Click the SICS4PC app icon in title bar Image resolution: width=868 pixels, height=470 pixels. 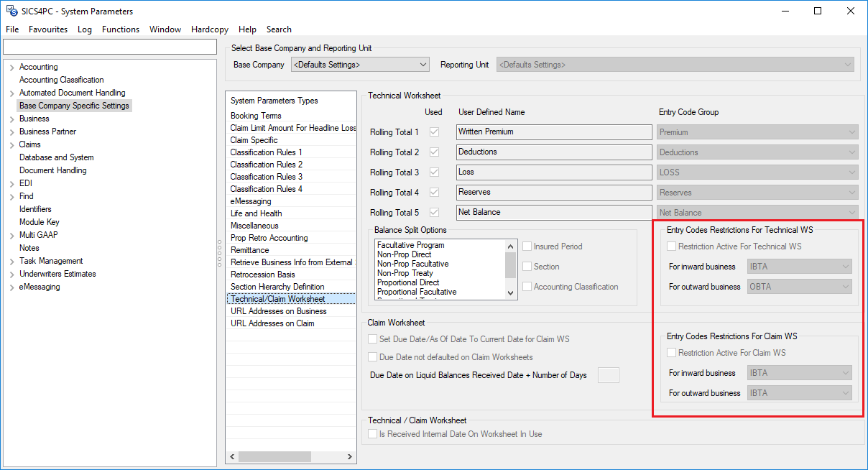12,11
